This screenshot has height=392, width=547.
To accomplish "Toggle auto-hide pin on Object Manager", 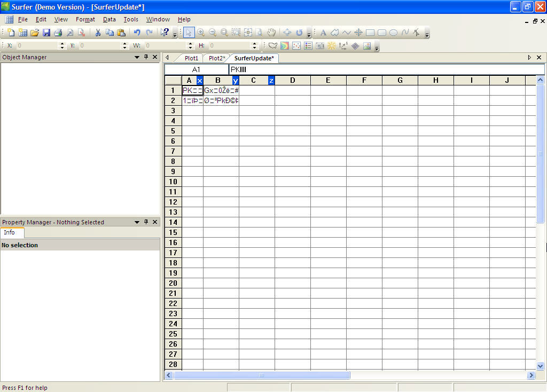I will [146, 57].
